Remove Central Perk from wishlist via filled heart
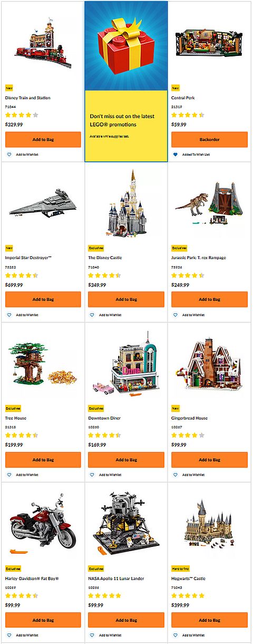The width and height of the screenshot is (253, 644). [x=176, y=155]
